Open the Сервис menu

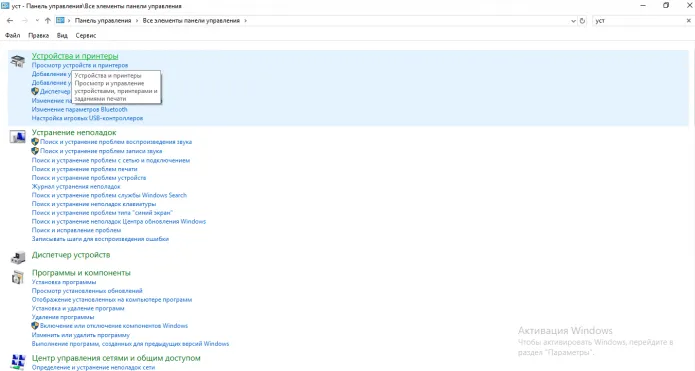[86, 35]
